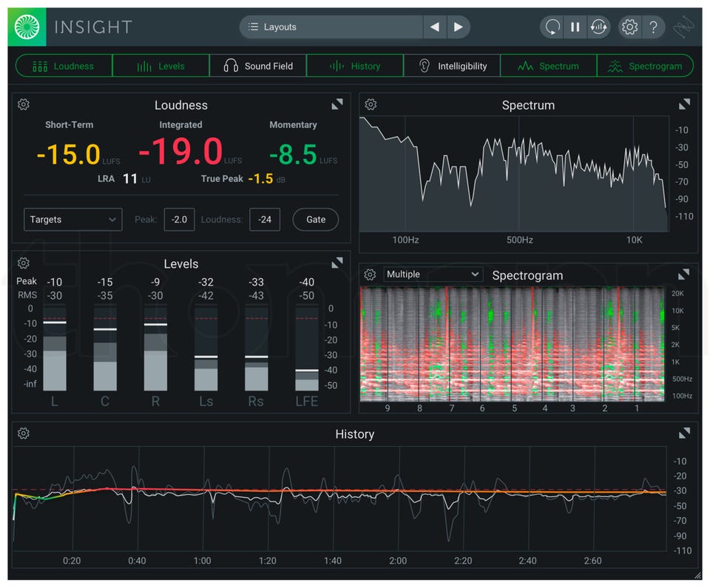
Task: Open Loudness panel settings gear
Action: point(24,105)
